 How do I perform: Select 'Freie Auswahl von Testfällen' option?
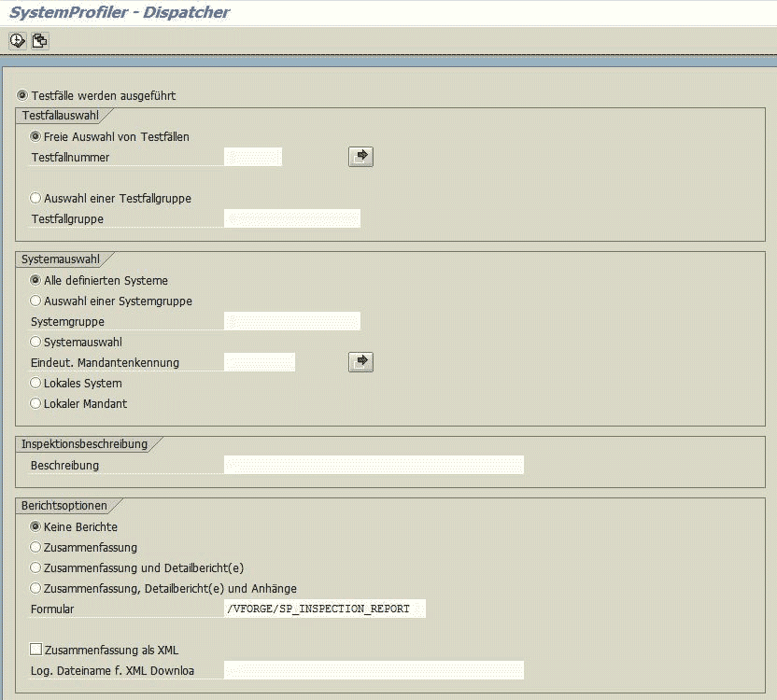point(35,136)
